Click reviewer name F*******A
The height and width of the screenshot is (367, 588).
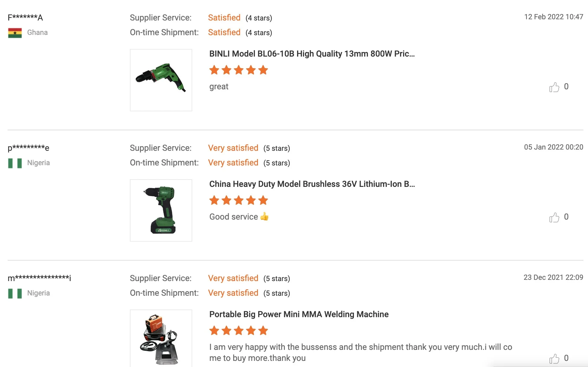coord(25,17)
